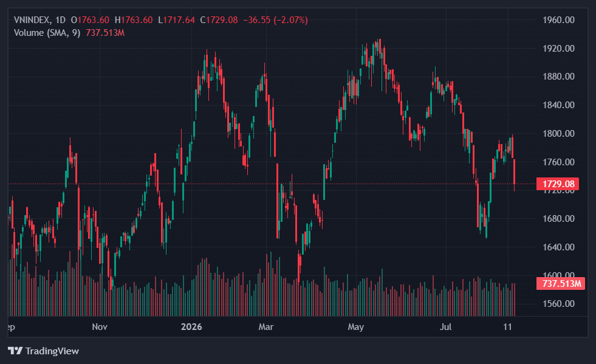
Task: Select the change value −36.55 (−2.07%)
Action: (276, 20)
